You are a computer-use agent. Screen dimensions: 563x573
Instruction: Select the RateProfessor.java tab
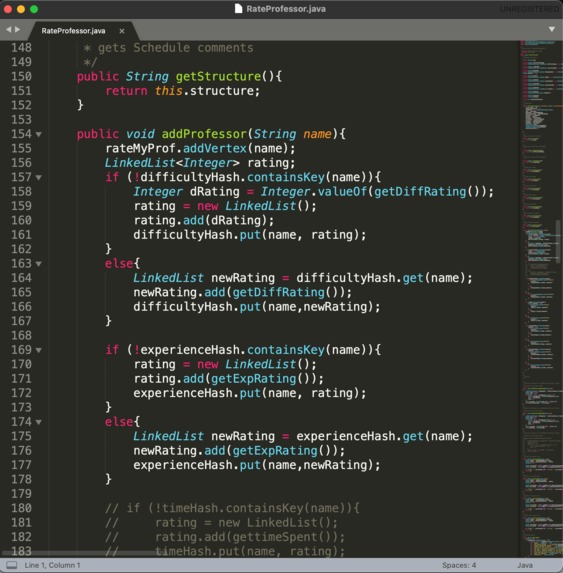click(x=73, y=31)
